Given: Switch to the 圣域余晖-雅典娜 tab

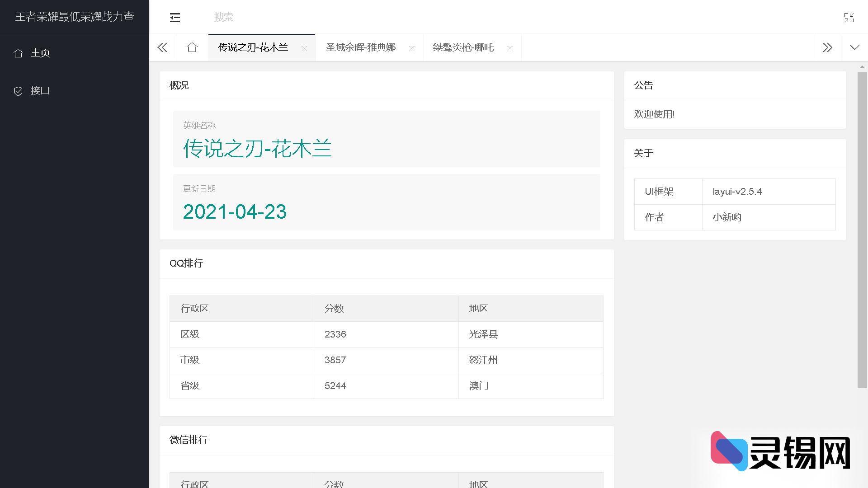Looking at the screenshot, I should 360,47.
